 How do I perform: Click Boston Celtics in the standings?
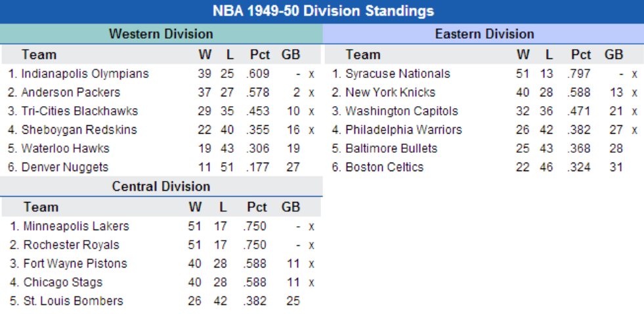point(384,167)
